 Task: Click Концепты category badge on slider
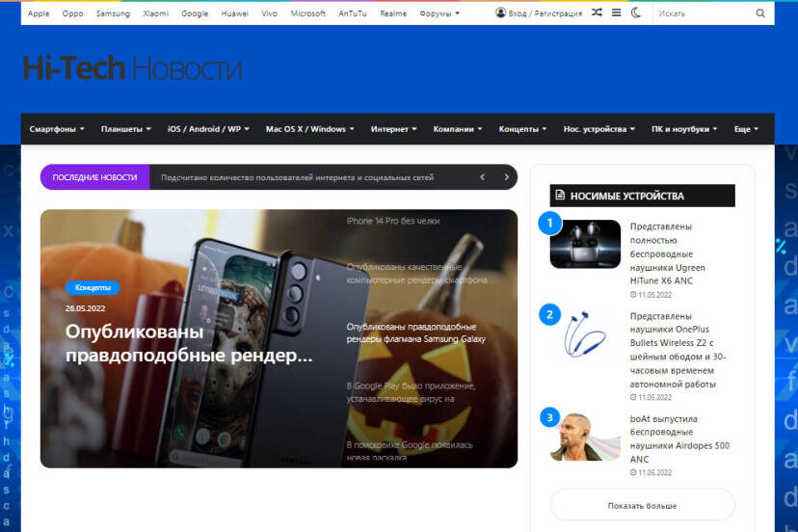[x=93, y=287]
